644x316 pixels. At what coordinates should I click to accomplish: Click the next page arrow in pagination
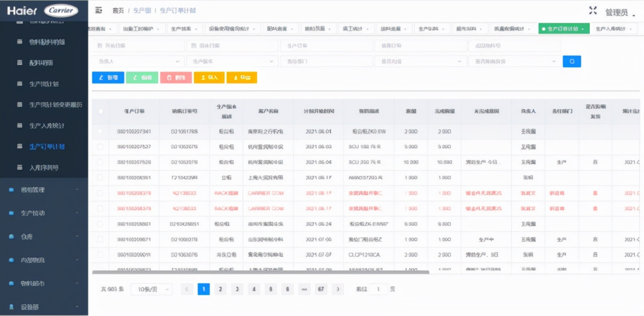[x=338, y=289]
